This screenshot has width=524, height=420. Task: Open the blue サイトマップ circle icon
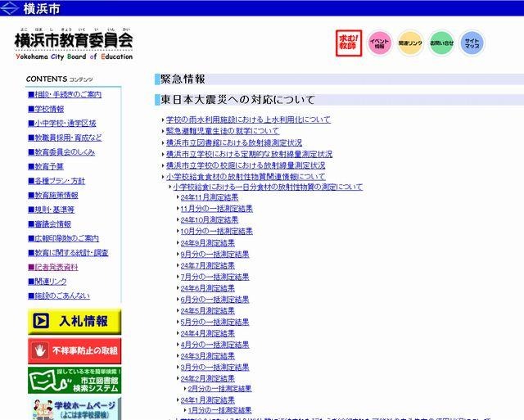(472, 43)
